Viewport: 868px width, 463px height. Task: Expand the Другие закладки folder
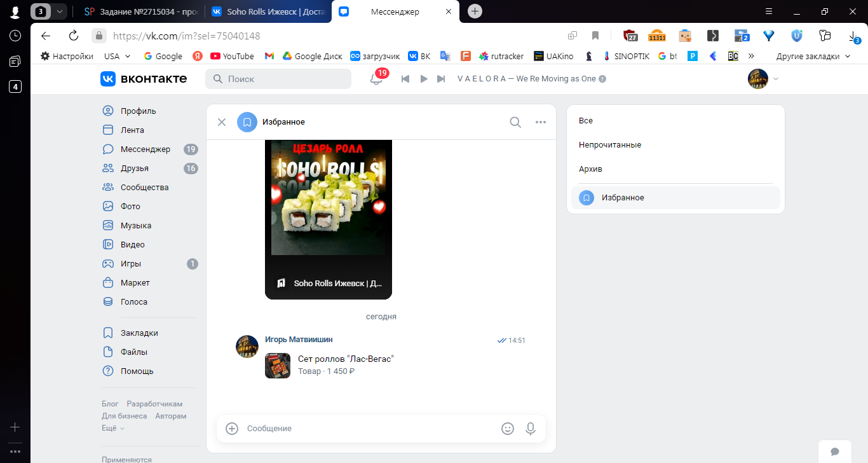coord(813,56)
